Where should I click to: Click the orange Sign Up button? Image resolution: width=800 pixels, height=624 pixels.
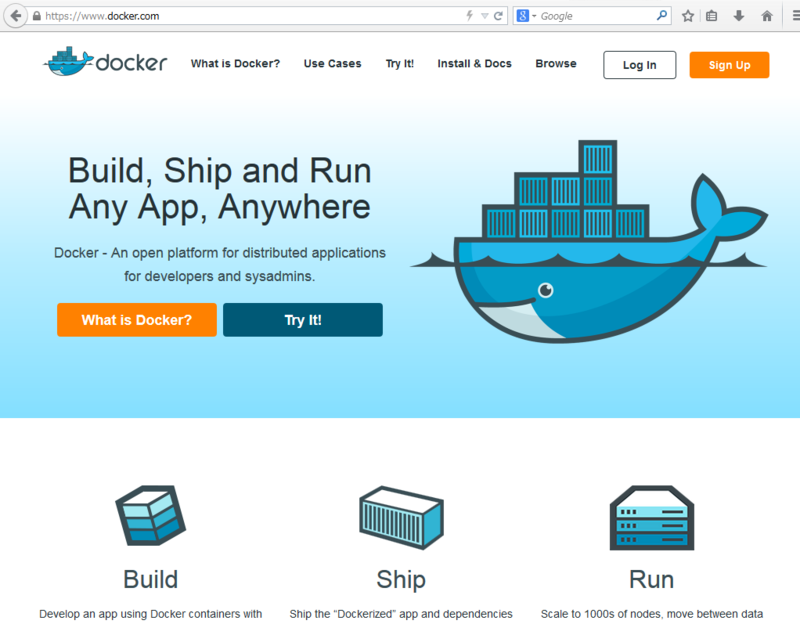pyautogui.click(x=729, y=65)
